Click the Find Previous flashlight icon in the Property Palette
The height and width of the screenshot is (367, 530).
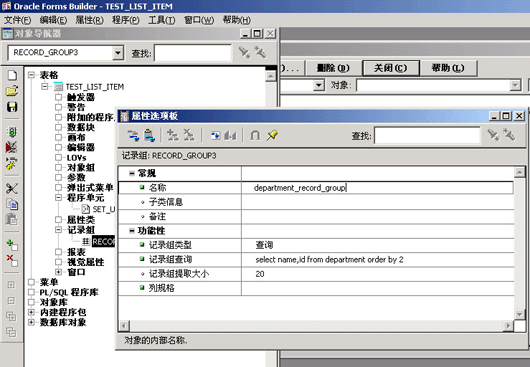click(509, 135)
